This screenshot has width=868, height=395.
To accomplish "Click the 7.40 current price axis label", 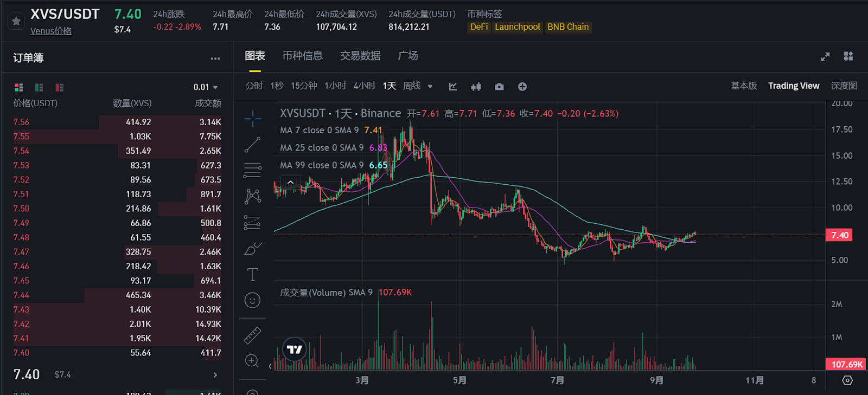I will 839,235.
